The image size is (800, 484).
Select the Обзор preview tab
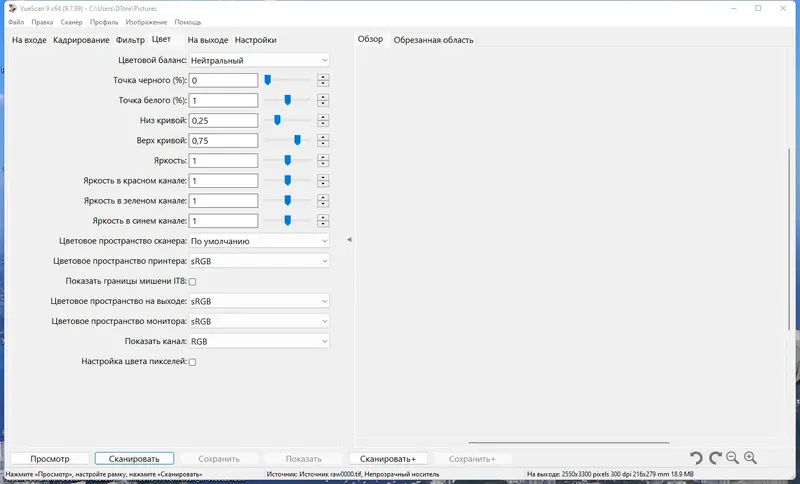pyautogui.click(x=370, y=39)
